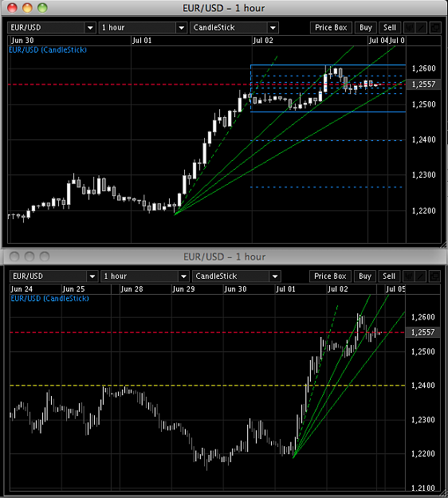The image size is (448, 498).
Task: Click the Jun 25 date label in bottom chart
Action: (x=73, y=289)
